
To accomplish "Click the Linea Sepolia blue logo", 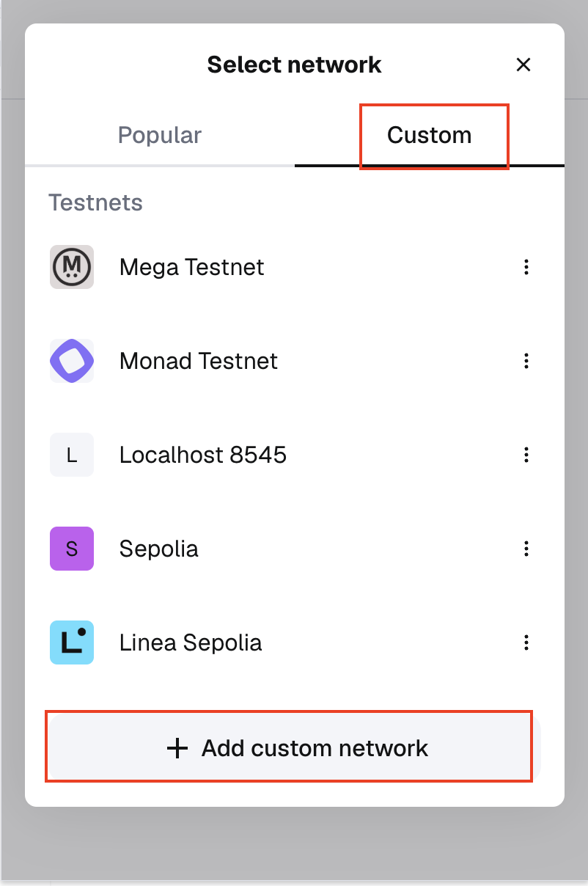I will coord(72,642).
